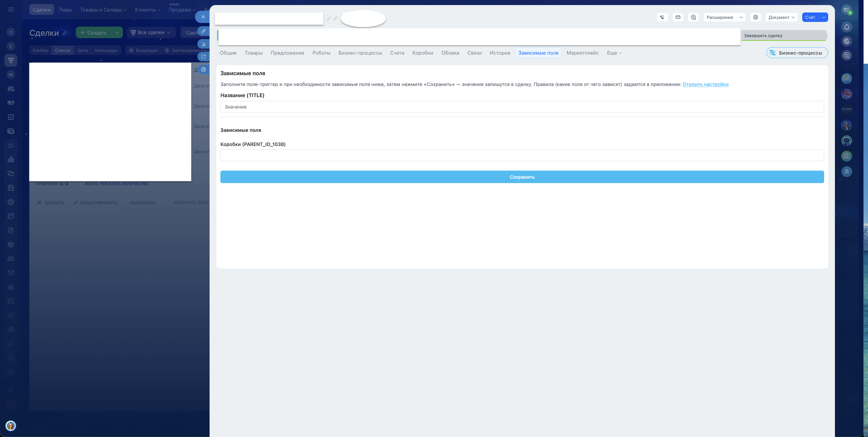868x437 pixels.
Task: Switch to the Товары tab
Action: tap(253, 53)
